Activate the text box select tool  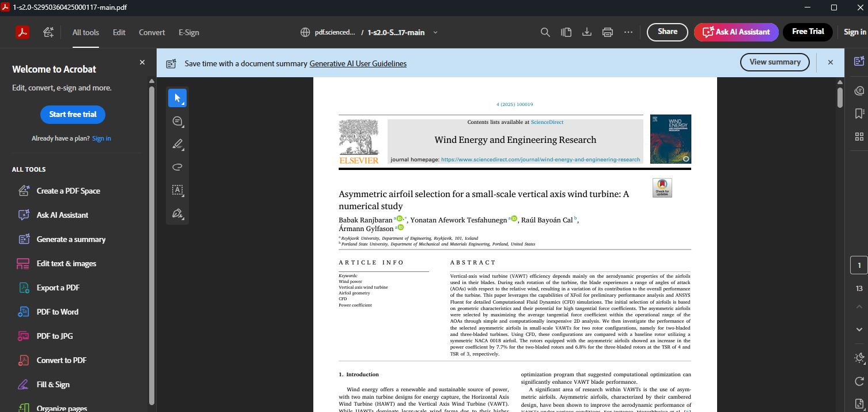(x=177, y=190)
